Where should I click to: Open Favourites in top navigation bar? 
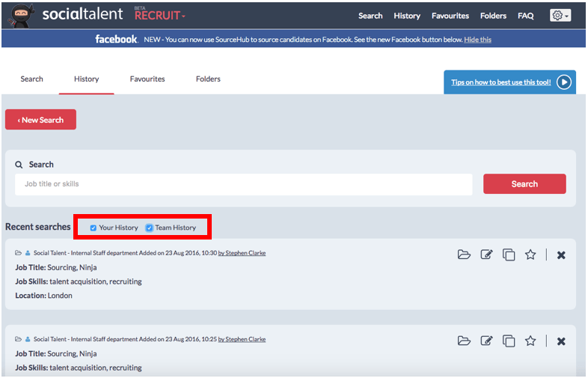point(450,16)
